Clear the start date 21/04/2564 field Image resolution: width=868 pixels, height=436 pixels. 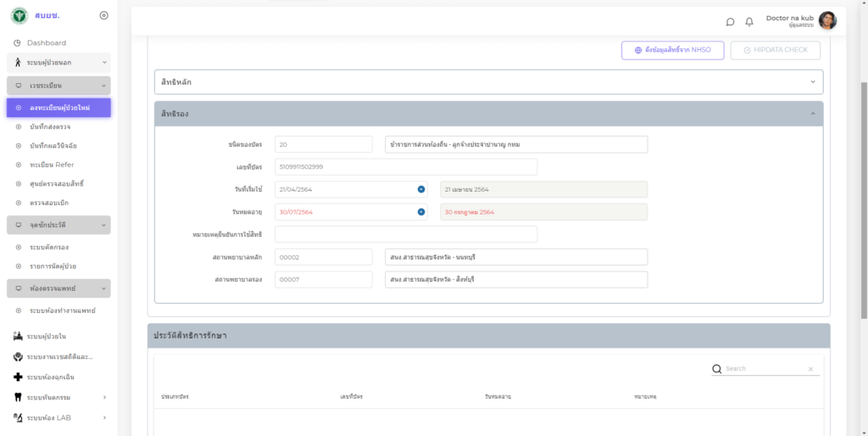coord(421,189)
